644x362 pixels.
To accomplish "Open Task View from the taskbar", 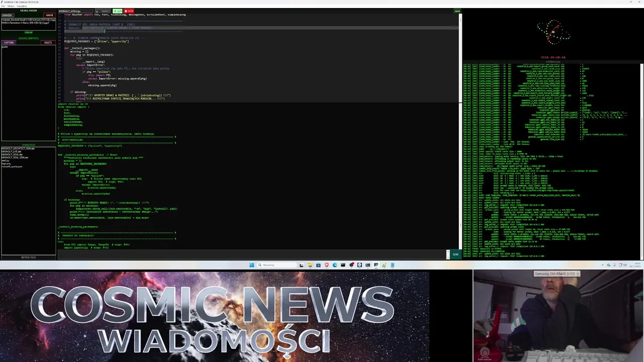I will coord(301,265).
